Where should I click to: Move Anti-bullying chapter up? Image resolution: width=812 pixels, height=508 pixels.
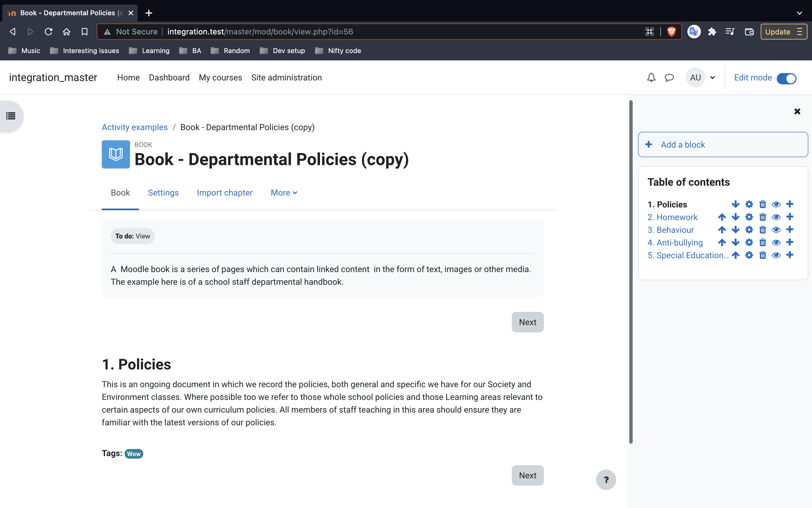tap(722, 243)
